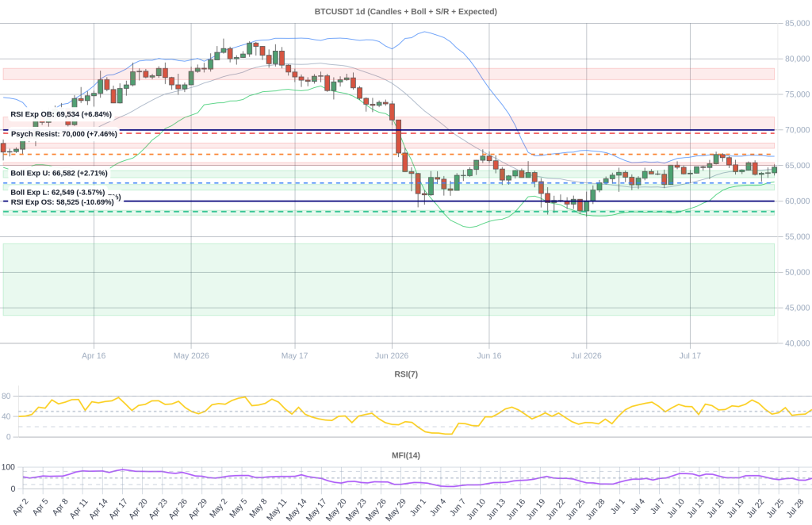Click "Apr 16" on the candlestick date axis
812x525 pixels.
(94, 356)
